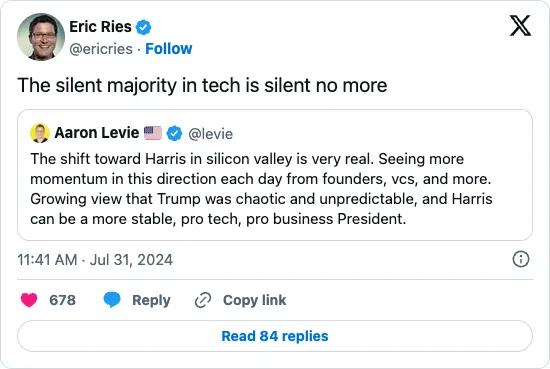This screenshot has height=369, width=550.
Task: Open Aaron Levie avatar thumbnail
Action: click(40, 133)
